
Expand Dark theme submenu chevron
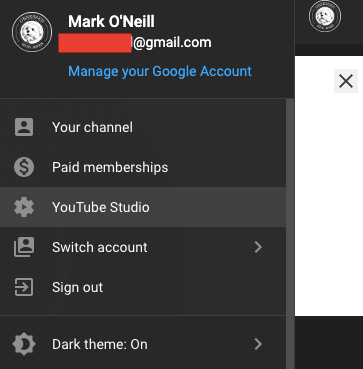point(258,344)
